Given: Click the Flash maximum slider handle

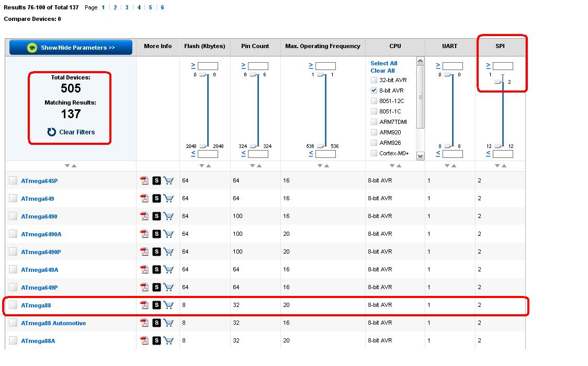Looking at the screenshot, I should (x=203, y=146).
